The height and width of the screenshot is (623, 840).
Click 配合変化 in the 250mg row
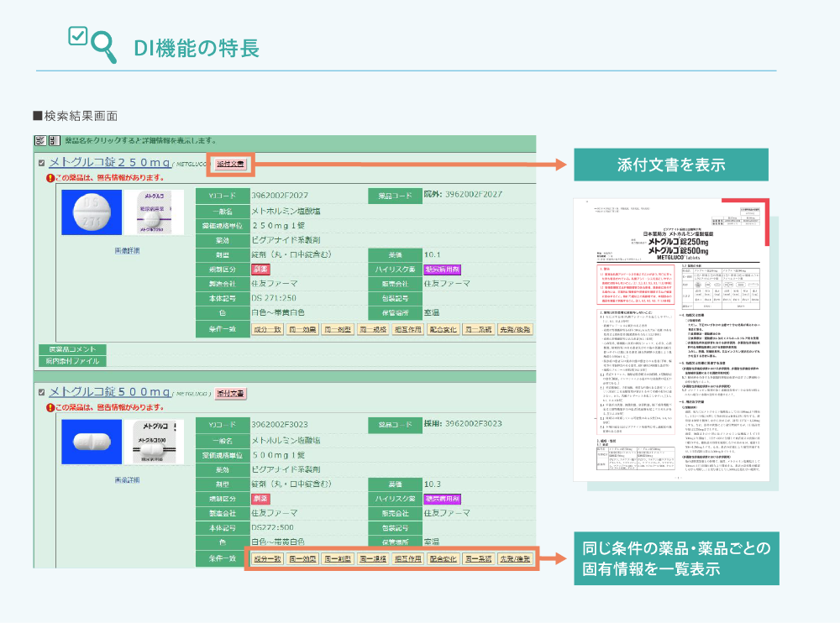coord(443,329)
